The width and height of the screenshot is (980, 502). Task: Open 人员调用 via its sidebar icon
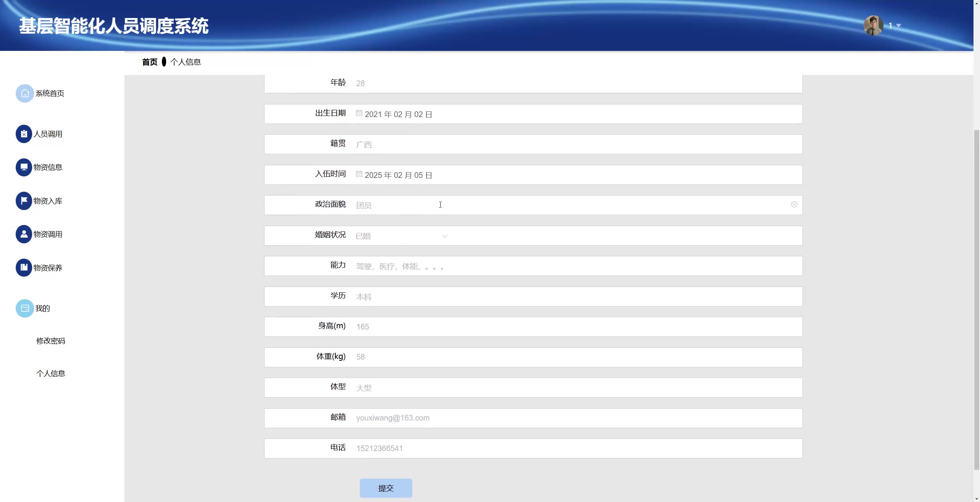tap(24, 134)
